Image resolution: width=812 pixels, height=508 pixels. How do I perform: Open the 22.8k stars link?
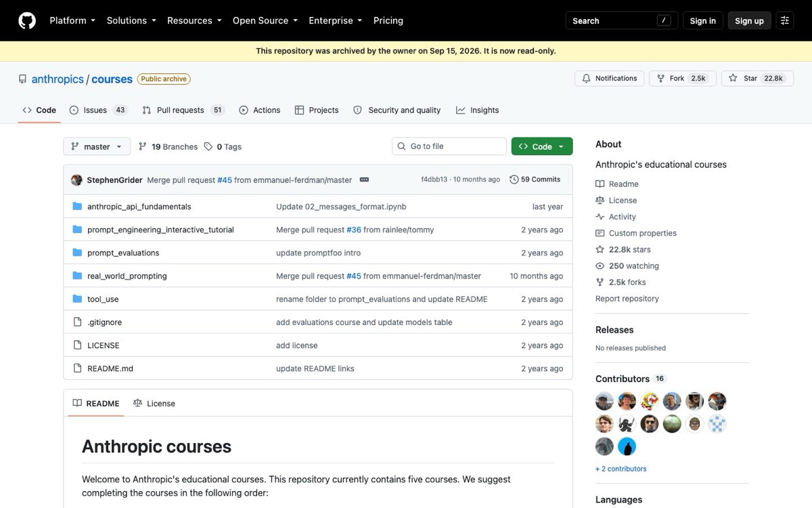coord(623,249)
